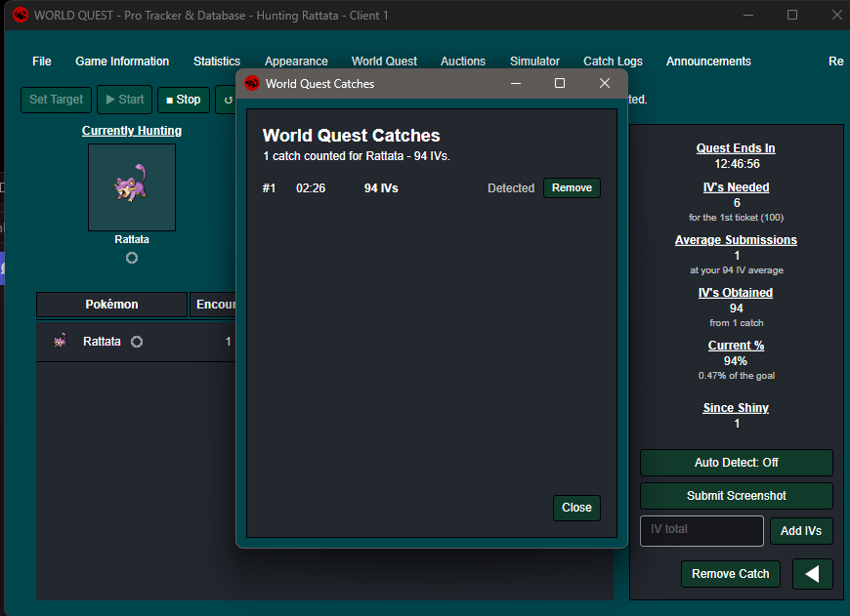Click the circle badge next to Rattata row

[x=137, y=342]
